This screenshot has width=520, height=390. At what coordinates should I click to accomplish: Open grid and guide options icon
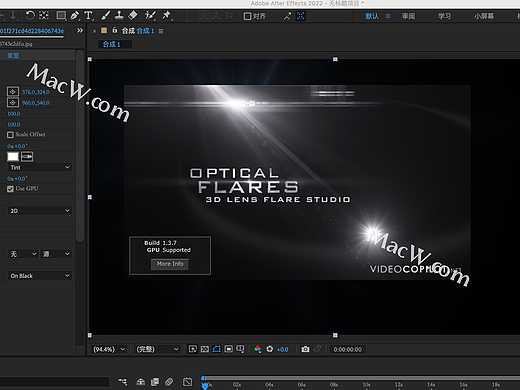(240, 349)
